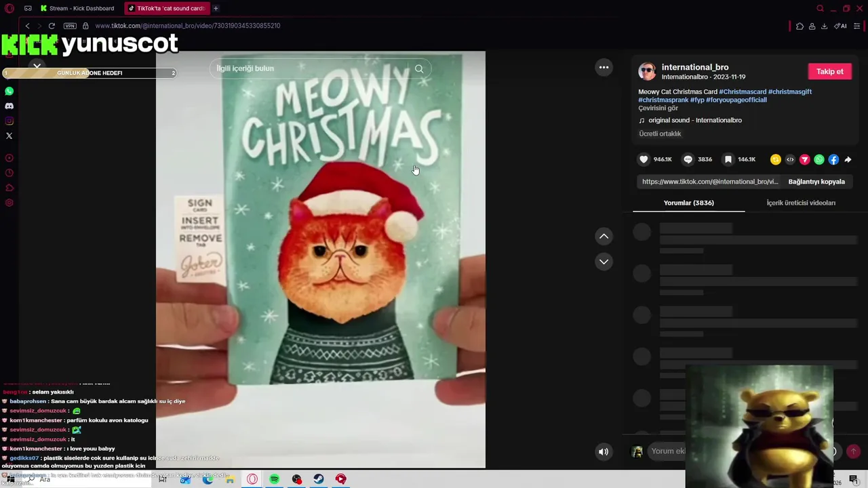This screenshot has width=868, height=488.
Task: Switch to Stream - Kick Dashboard tab
Action: 77,9
